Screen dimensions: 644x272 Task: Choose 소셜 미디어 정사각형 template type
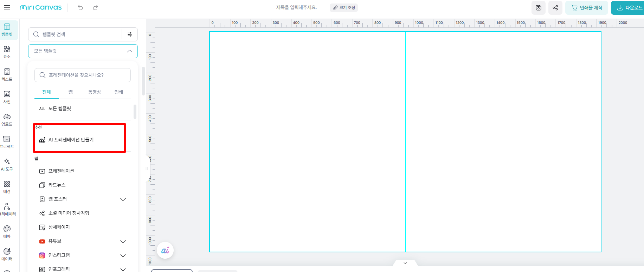click(83, 213)
